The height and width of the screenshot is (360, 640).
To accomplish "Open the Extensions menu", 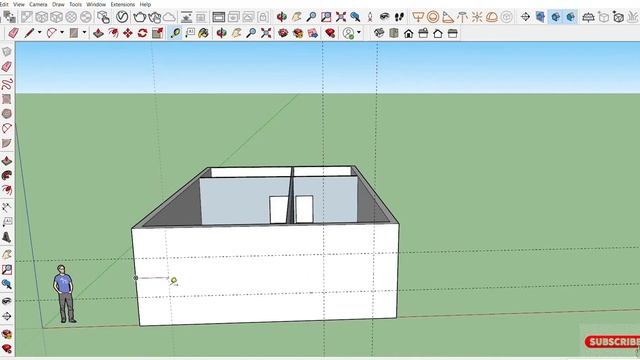I will coord(122,4).
